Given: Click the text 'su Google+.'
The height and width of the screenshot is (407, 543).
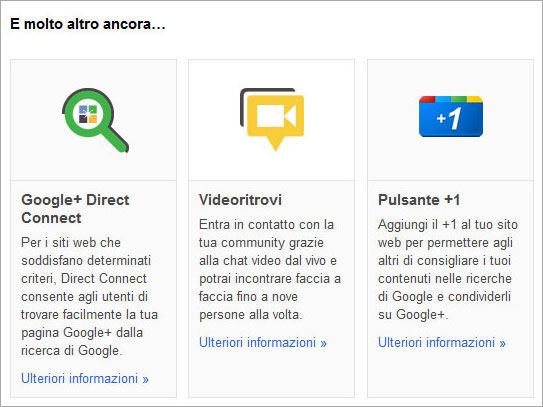Looking at the screenshot, I should click(413, 315).
